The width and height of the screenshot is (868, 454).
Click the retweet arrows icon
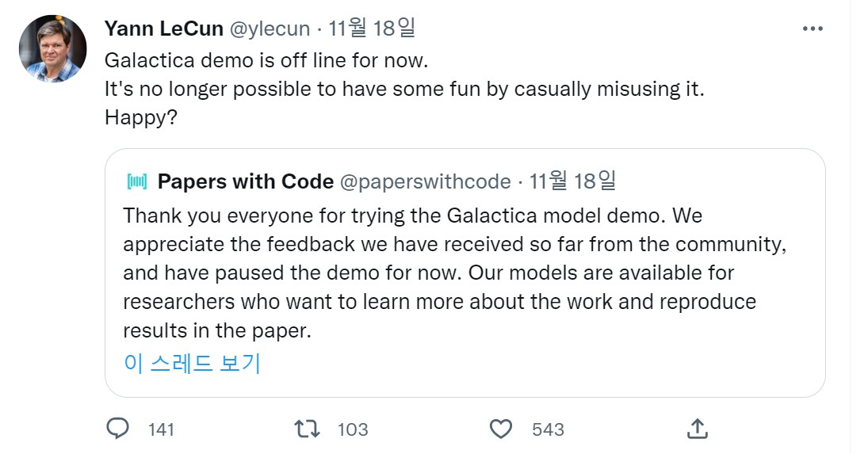[x=307, y=429]
